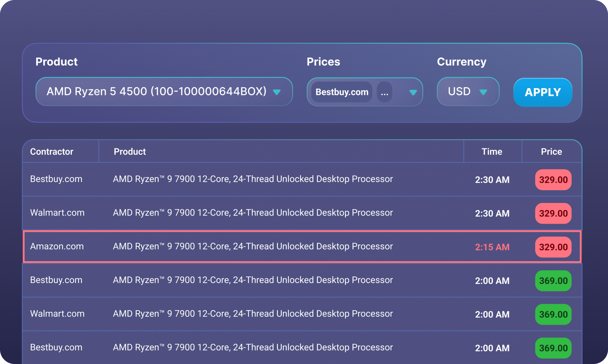Viewport: 608px width, 364px height.
Task: Click the red 329.00 badge at 2:15 AM
Action: coord(553,247)
